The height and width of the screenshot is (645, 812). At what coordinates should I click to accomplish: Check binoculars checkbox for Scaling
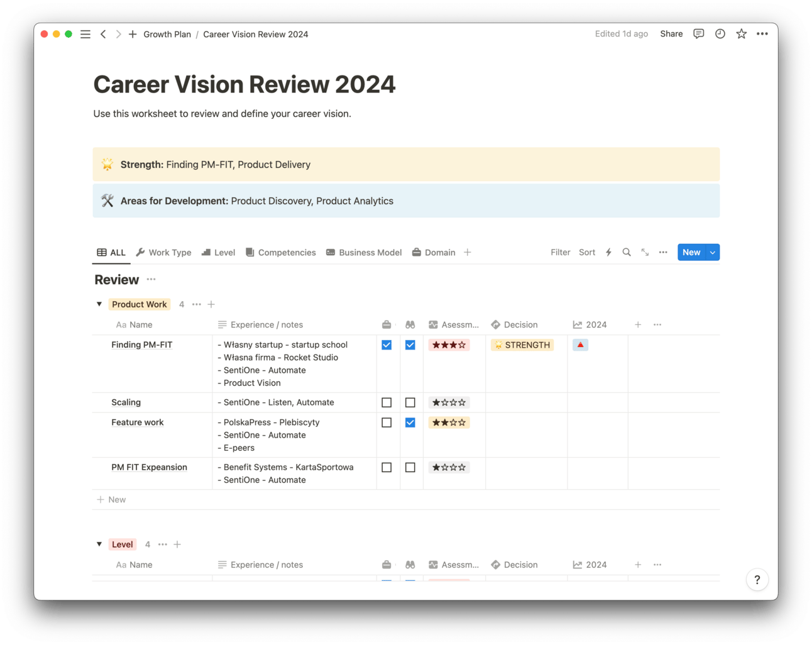click(410, 402)
